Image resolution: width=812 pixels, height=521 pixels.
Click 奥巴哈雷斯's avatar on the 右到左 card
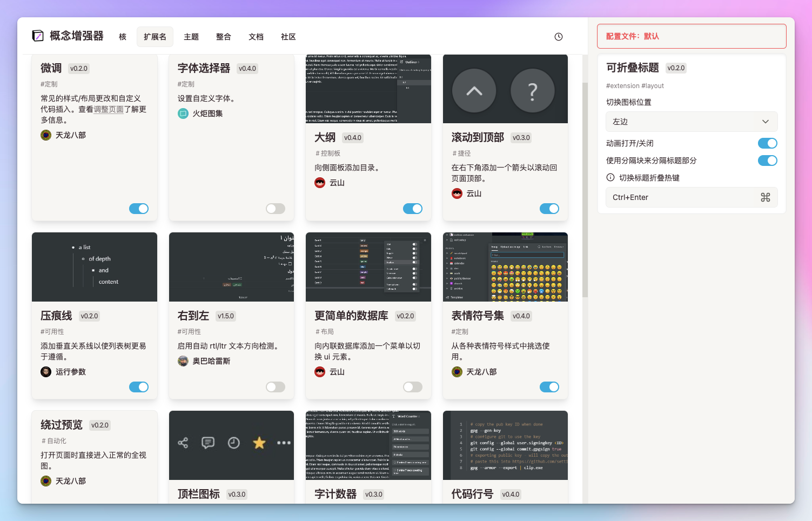183,360
